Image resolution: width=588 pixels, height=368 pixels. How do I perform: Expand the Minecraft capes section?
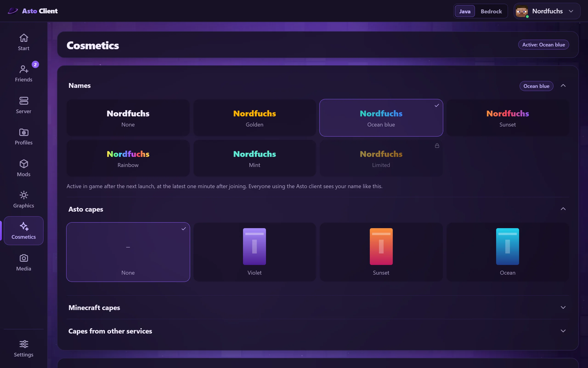[563, 308]
